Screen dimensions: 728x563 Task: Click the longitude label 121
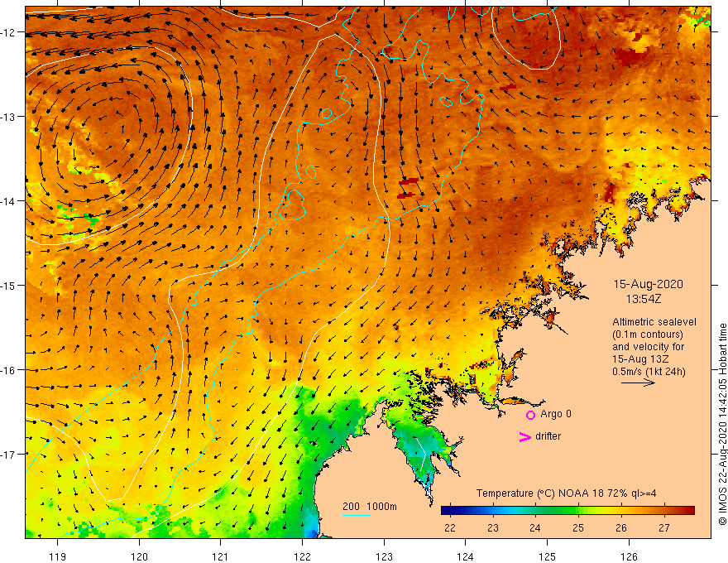click(221, 556)
